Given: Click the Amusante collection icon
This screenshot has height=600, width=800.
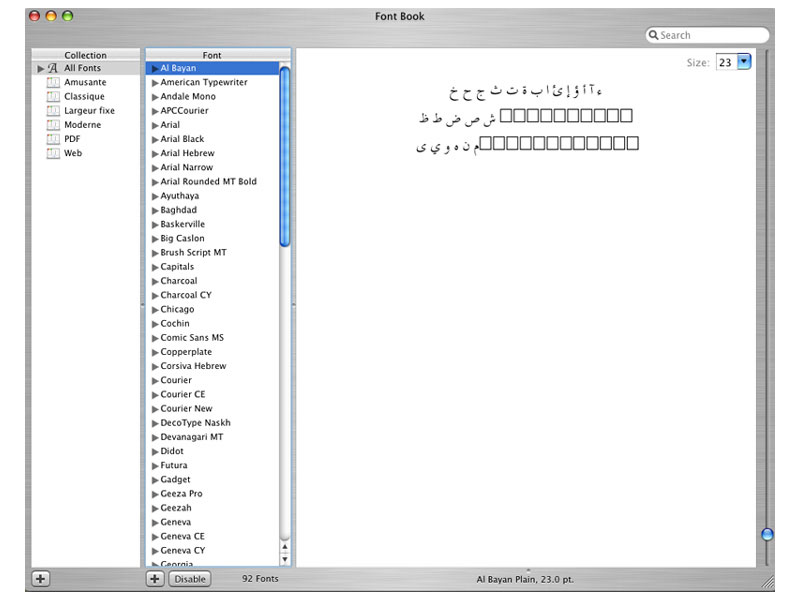Looking at the screenshot, I should (x=53, y=82).
